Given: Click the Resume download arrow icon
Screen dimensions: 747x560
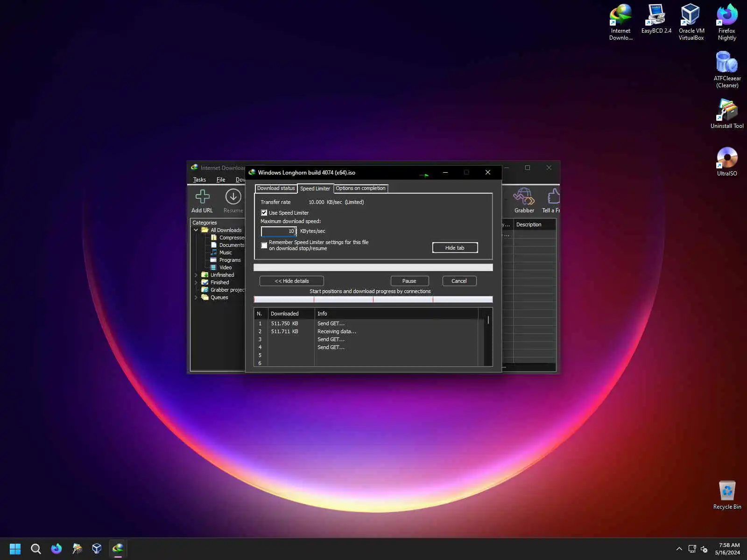Looking at the screenshot, I should point(233,196).
